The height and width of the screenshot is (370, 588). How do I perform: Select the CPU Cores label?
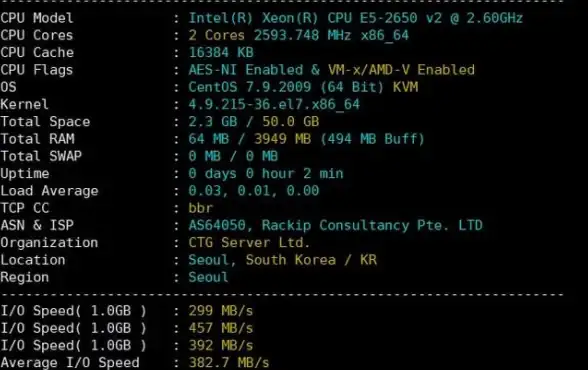point(37,35)
